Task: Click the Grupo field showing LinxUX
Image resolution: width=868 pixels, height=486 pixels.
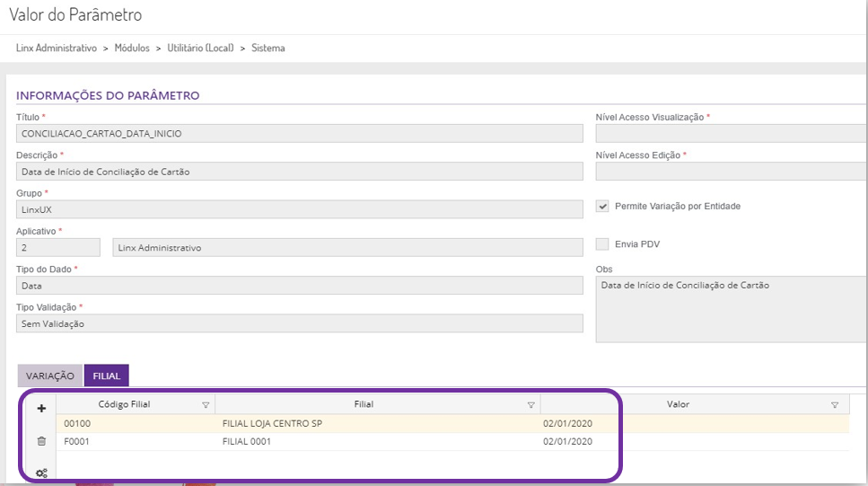Action: coord(300,209)
